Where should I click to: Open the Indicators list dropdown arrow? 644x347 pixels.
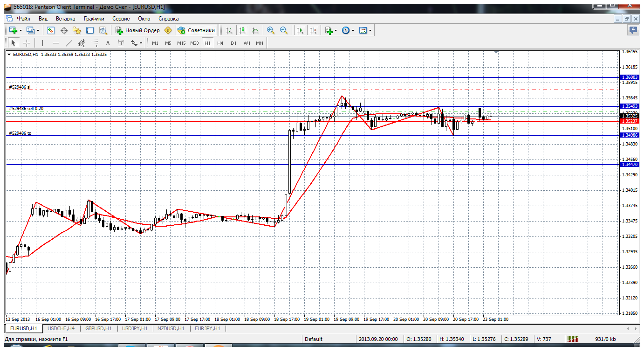point(336,30)
